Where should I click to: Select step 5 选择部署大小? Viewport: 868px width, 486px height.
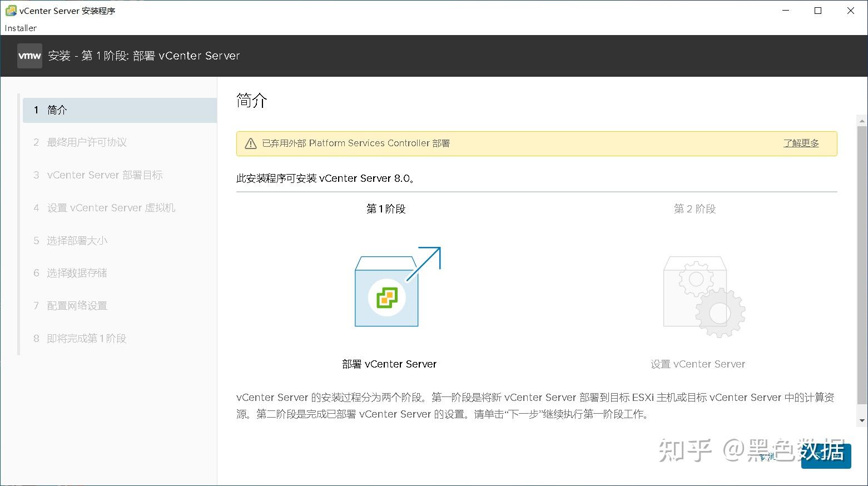click(x=77, y=240)
